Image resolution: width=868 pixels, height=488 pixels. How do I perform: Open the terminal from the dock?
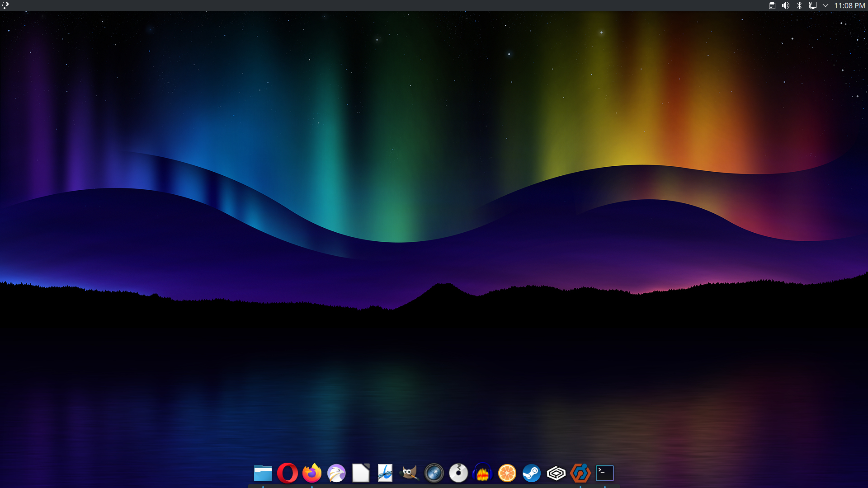click(604, 473)
